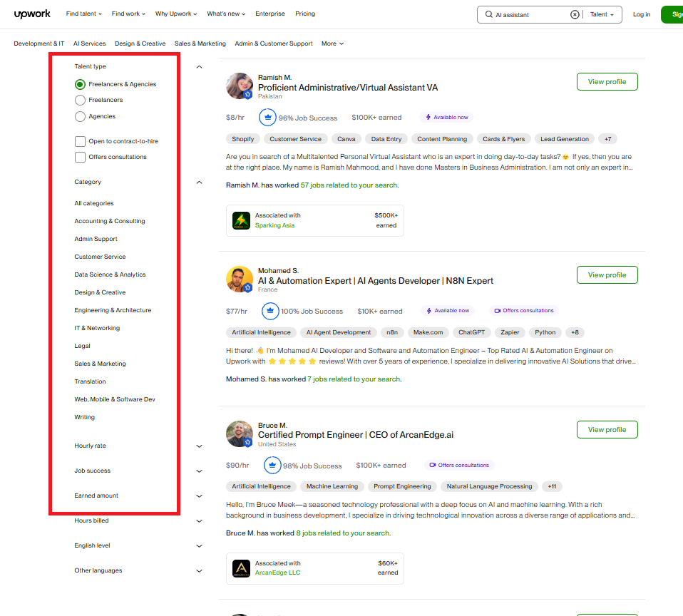Filter by Web, Mobile & Software Dev
The height and width of the screenshot is (616, 683).
tap(115, 399)
